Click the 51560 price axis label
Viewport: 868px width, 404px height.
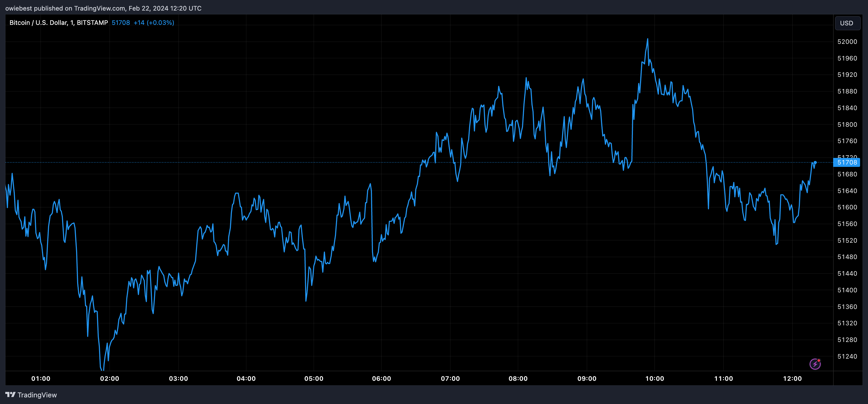tap(847, 224)
